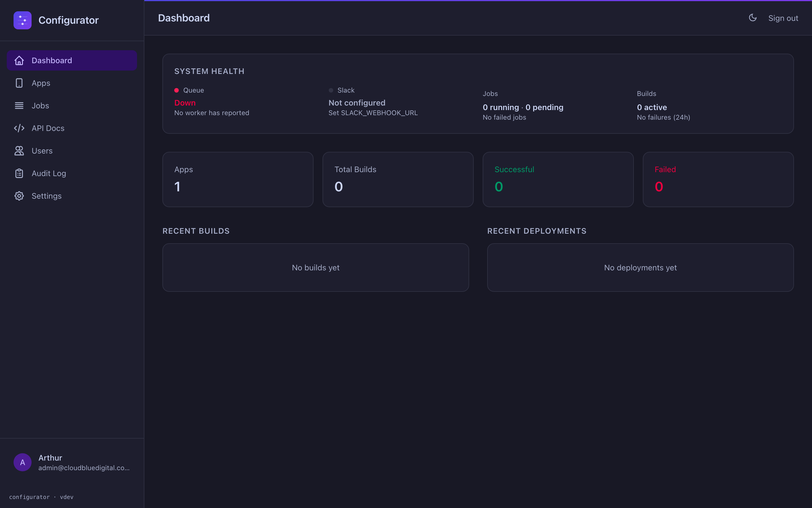The height and width of the screenshot is (508, 812).
Task: Click the 'Down' queue status text
Action: [185, 103]
